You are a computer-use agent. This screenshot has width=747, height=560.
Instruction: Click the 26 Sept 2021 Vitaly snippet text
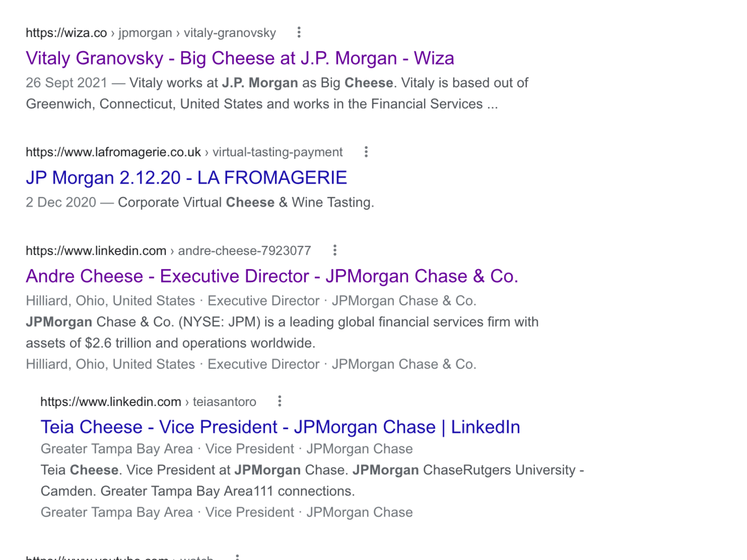277,93
